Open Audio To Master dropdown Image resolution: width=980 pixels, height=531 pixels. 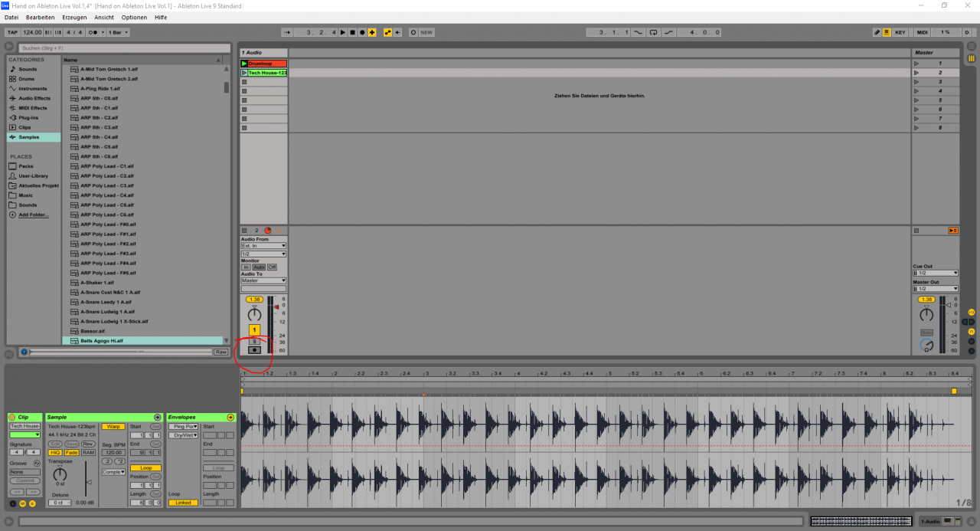click(x=263, y=280)
